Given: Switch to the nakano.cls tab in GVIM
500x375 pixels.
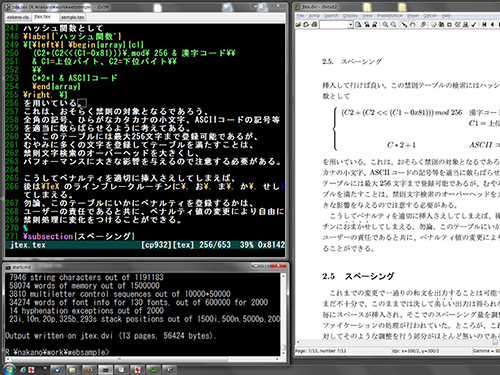Looking at the screenshot, I should pos(17,17).
